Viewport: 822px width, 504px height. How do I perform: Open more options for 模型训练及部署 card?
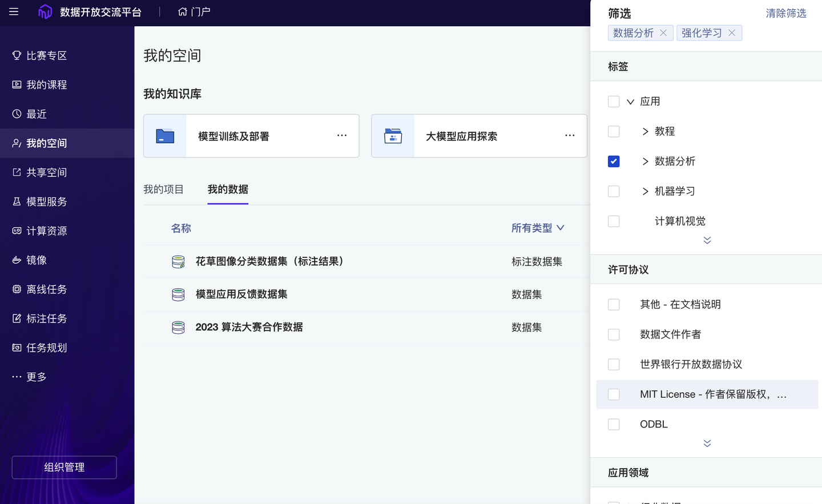point(342,135)
